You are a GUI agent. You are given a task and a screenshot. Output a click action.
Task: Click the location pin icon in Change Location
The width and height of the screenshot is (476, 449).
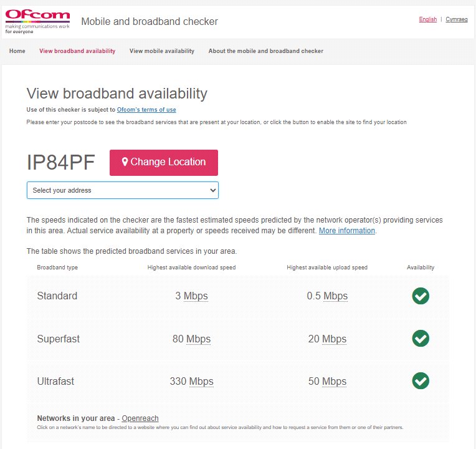pyautogui.click(x=125, y=162)
